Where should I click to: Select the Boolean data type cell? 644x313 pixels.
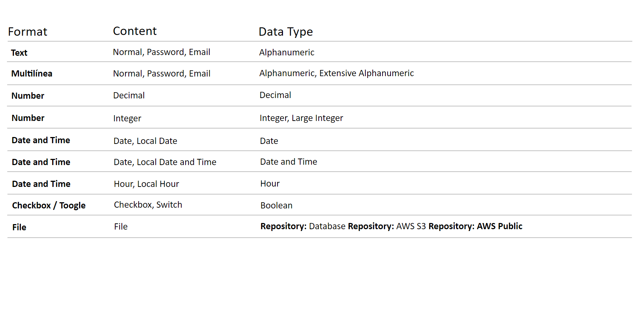click(x=276, y=206)
